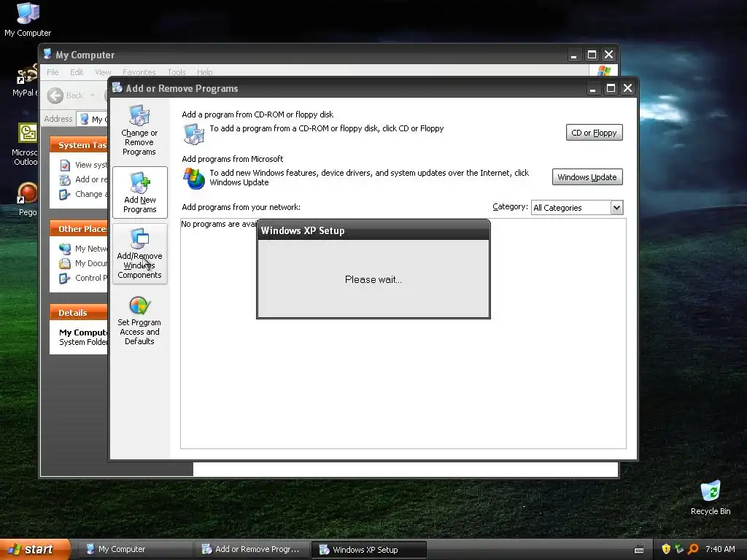This screenshot has height=560, width=747.
Task: Click System Tasks panel header
Action: (x=79, y=145)
